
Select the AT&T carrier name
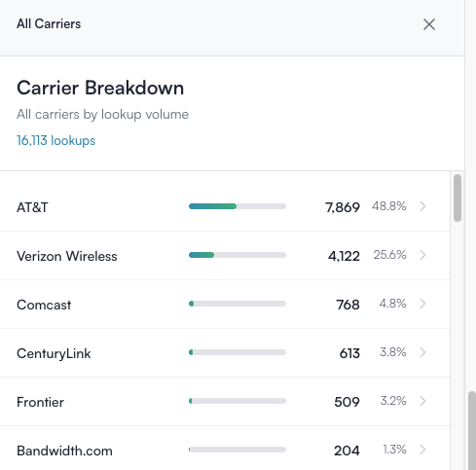(x=32, y=207)
